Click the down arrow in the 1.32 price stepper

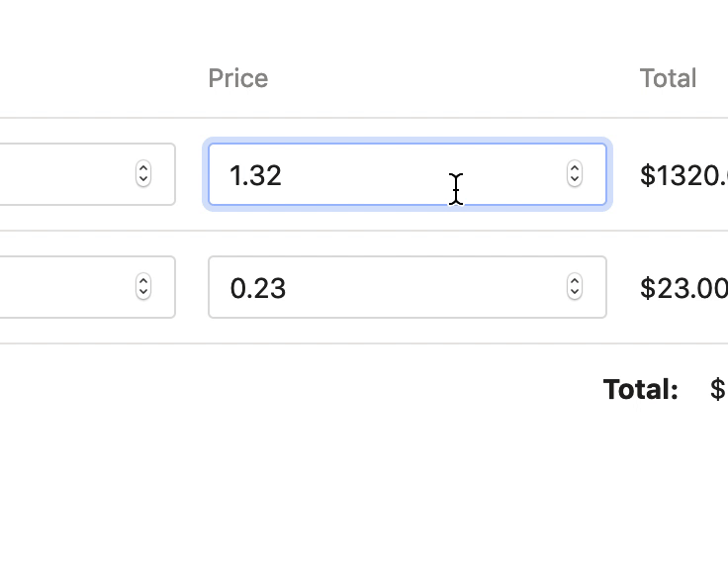(575, 180)
